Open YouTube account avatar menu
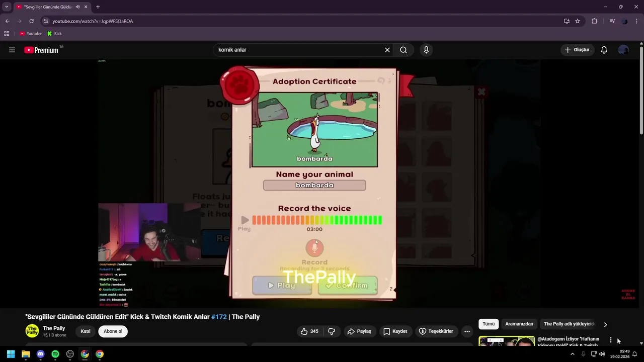 [623, 50]
